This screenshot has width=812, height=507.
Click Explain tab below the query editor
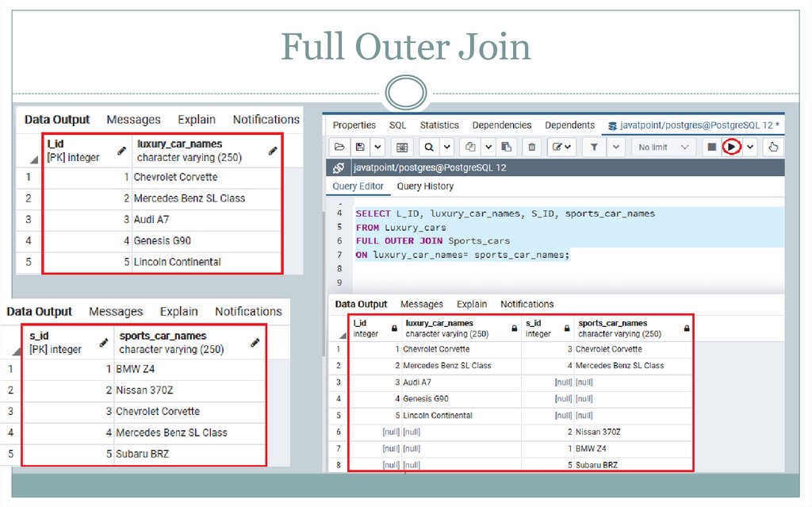(x=471, y=305)
